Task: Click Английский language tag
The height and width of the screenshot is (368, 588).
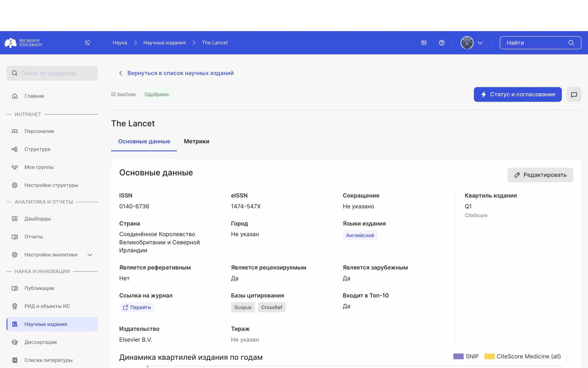Action: point(360,235)
